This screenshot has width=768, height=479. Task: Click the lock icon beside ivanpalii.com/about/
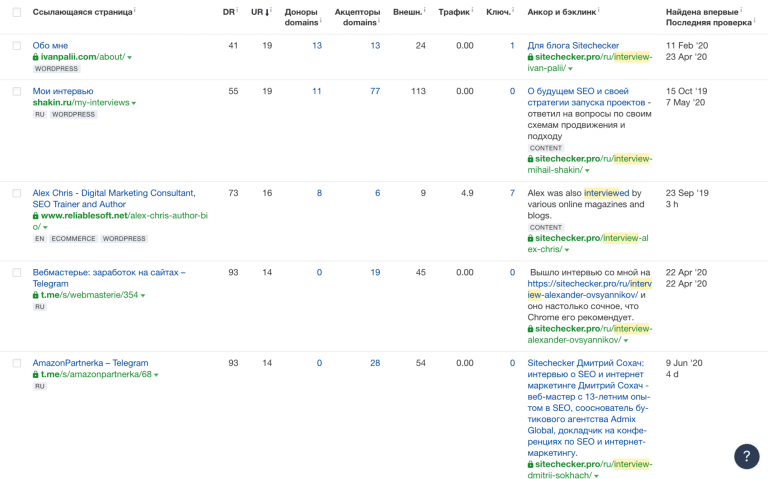36,57
